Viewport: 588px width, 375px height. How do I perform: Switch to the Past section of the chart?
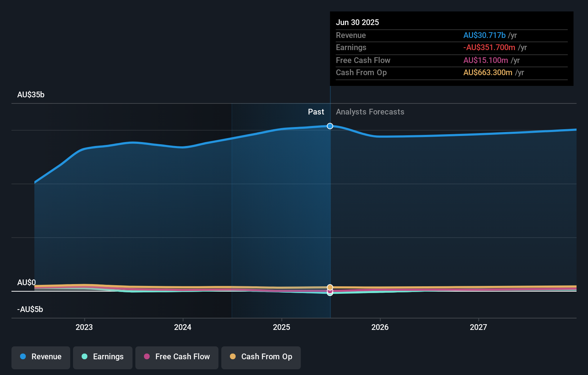(x=316, y=112)
